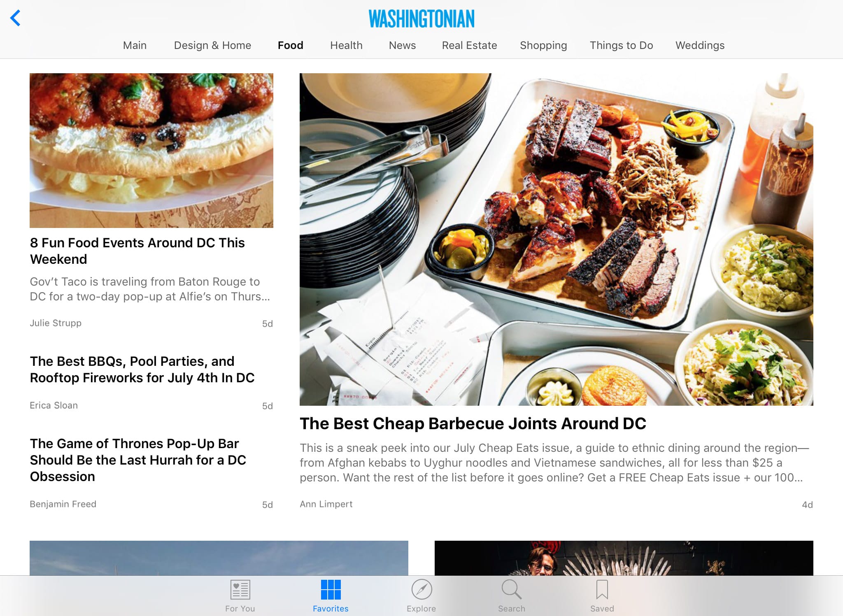Image resolution: width=843 pixels, height=616 pixels.
Task: Tap the Search magnifier icon
Action: point(512,590)
